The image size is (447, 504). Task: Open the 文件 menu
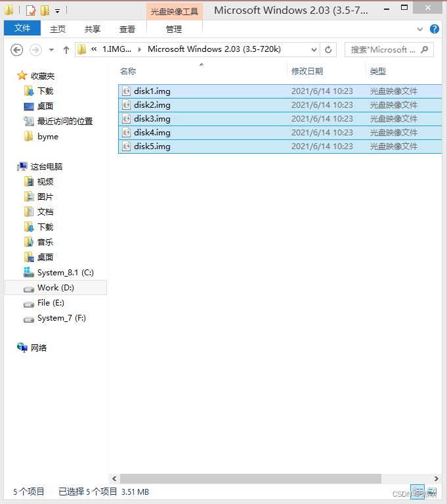click(22, 28)
